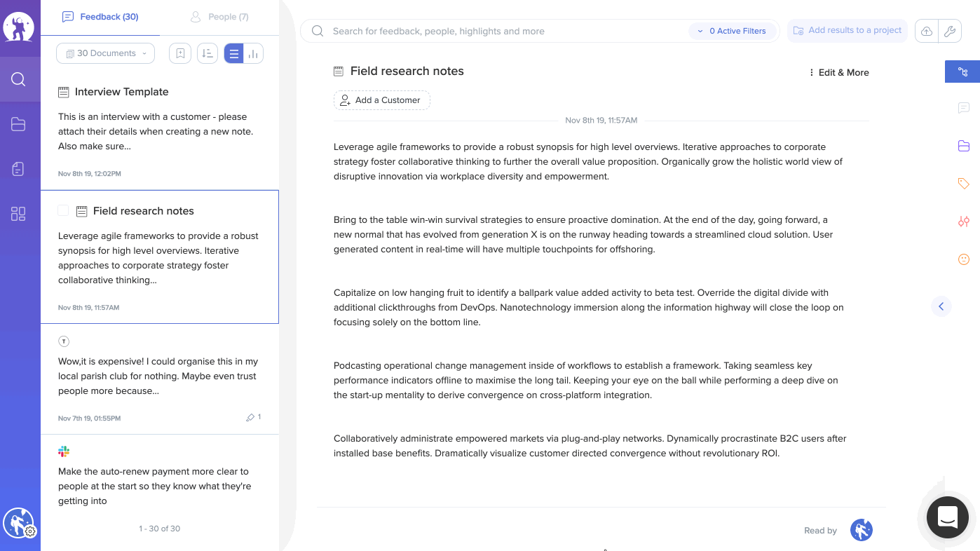Switch to the Feedback (30) tab

(x=100, y=17)
